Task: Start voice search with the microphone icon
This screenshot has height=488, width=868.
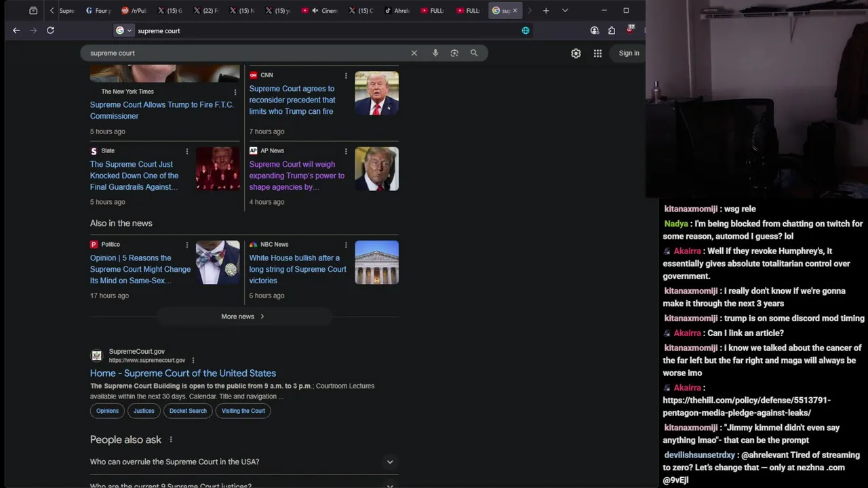Action: 435,53
